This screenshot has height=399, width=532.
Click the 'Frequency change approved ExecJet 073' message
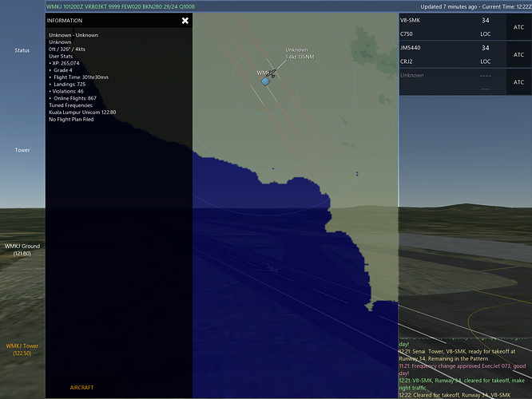click(x=463, y=369)
